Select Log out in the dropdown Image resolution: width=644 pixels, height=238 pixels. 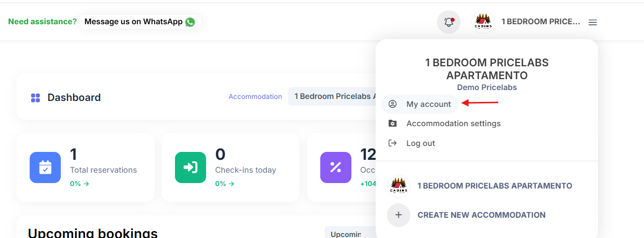[x=421, y=143]
